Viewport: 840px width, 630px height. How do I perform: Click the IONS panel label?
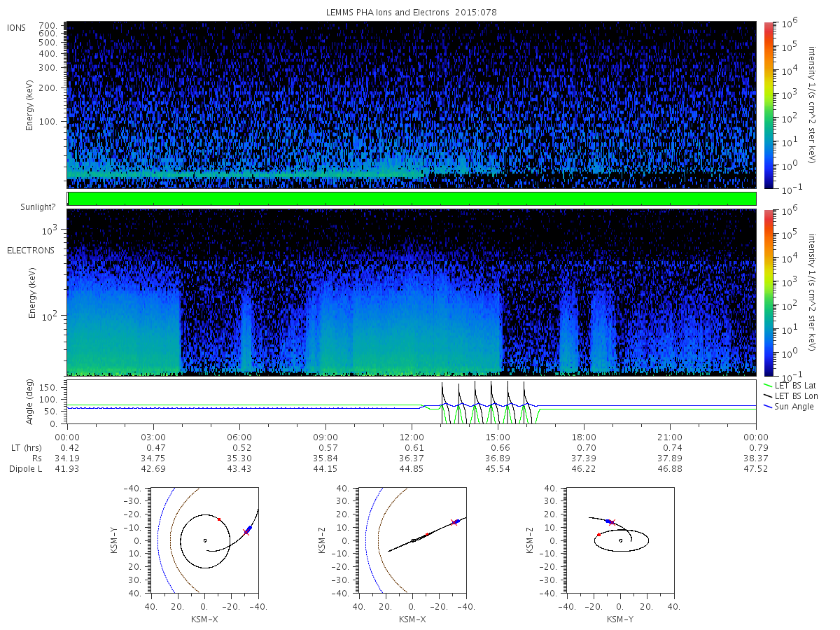click(x=17, y=27)
